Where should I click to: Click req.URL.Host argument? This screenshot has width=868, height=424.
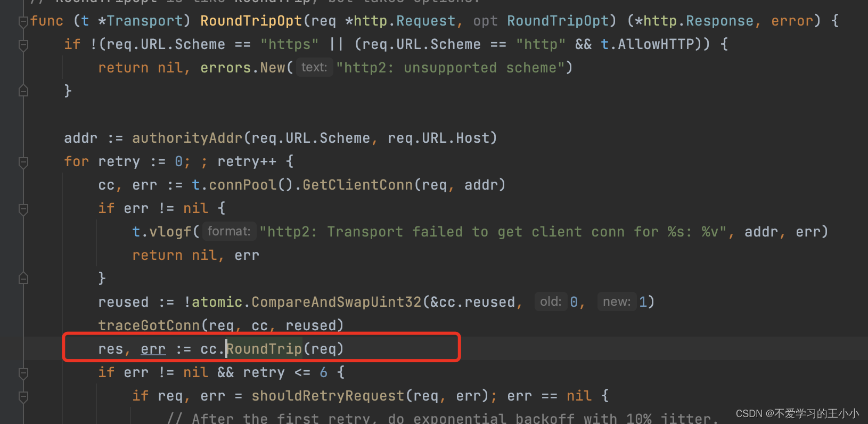coord(439,138)
